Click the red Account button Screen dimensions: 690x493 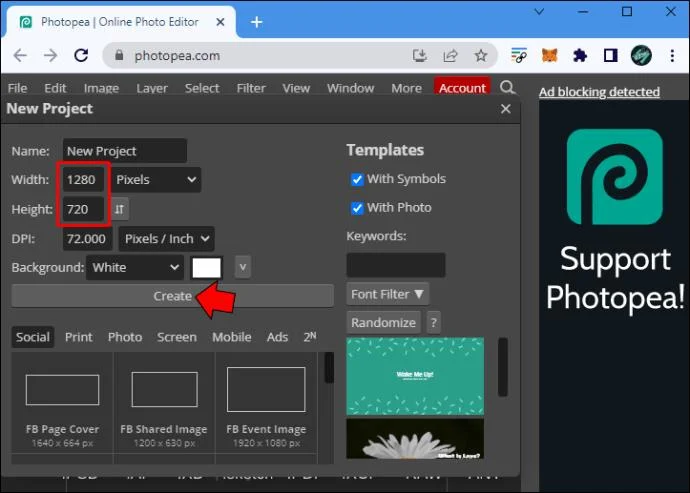462,87
